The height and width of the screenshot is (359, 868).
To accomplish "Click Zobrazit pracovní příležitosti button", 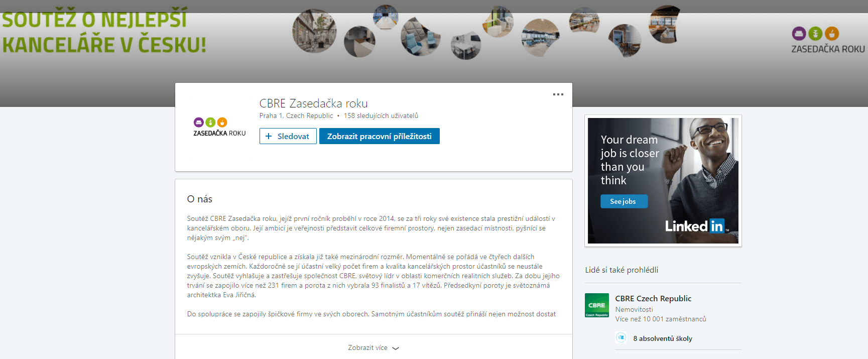I will tap(380, 136).
